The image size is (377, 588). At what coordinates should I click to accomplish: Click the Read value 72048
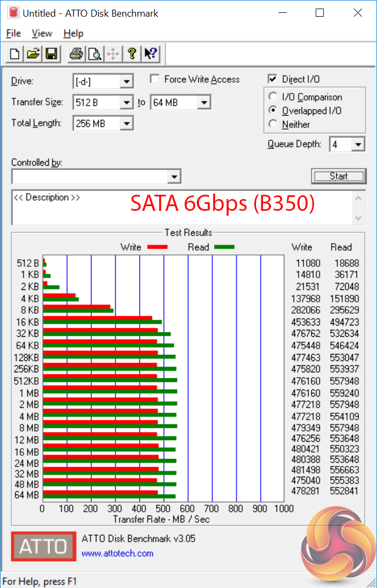point(347,287)
